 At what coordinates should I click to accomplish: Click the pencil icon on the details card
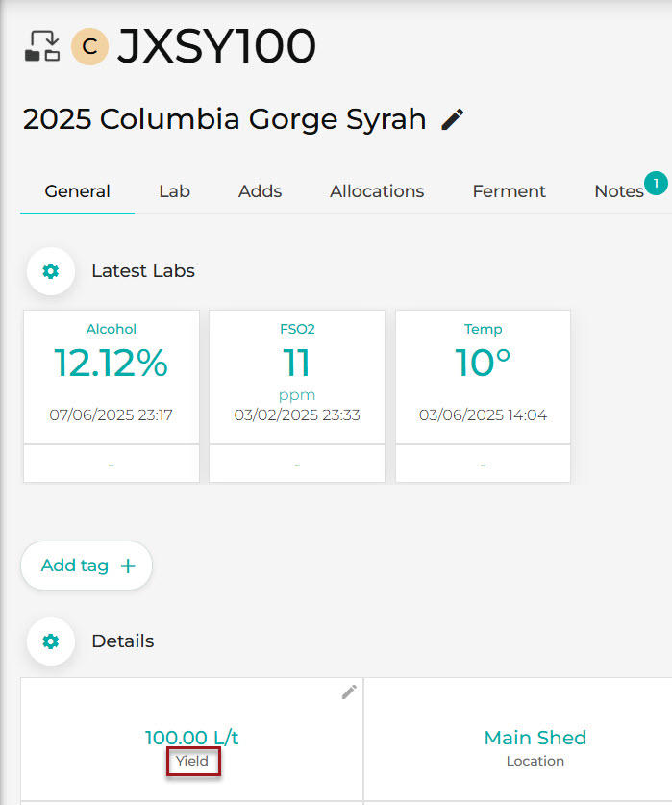coord(348,691)
